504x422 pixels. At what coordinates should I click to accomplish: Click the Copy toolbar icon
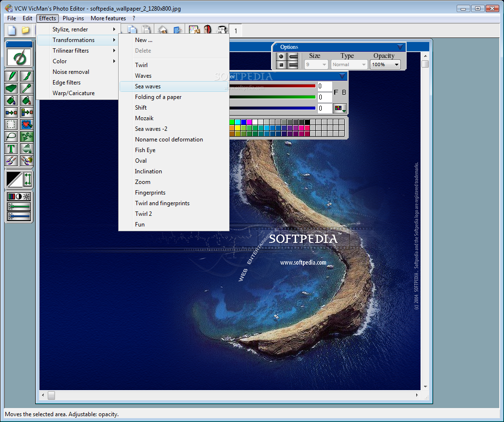(132, 30)
